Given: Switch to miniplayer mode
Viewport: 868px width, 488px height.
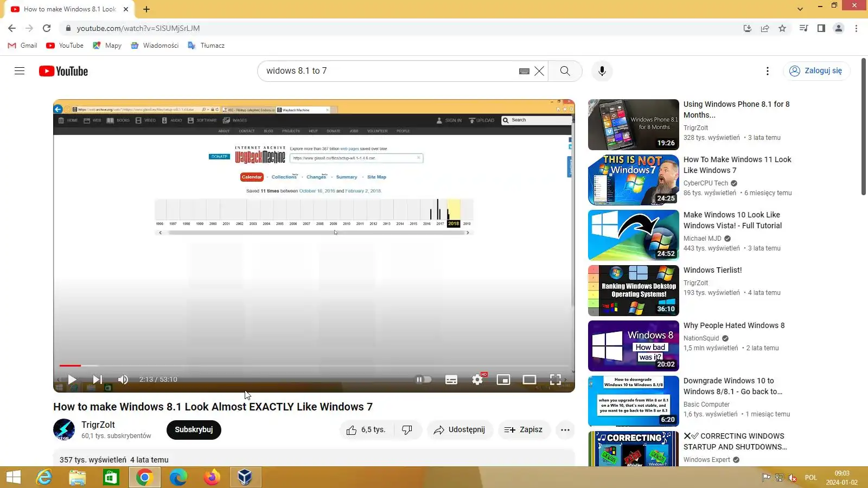Looking at the screenshot, I should point(503,380).
